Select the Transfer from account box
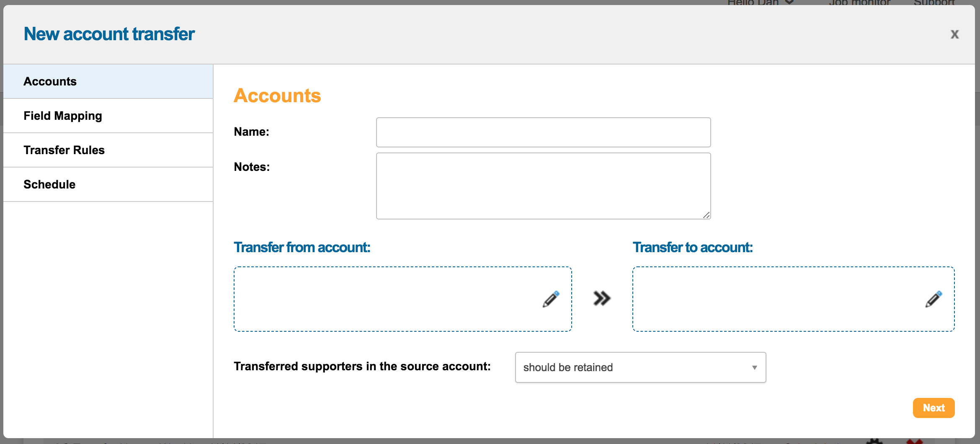This screenshot has height=444, width=980. [x=385, y=299]
